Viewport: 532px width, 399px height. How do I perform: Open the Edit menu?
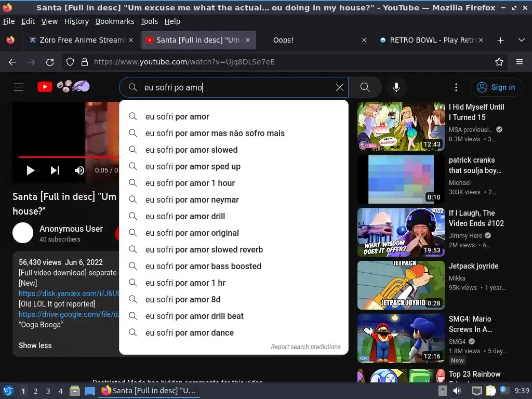[28, 21]
